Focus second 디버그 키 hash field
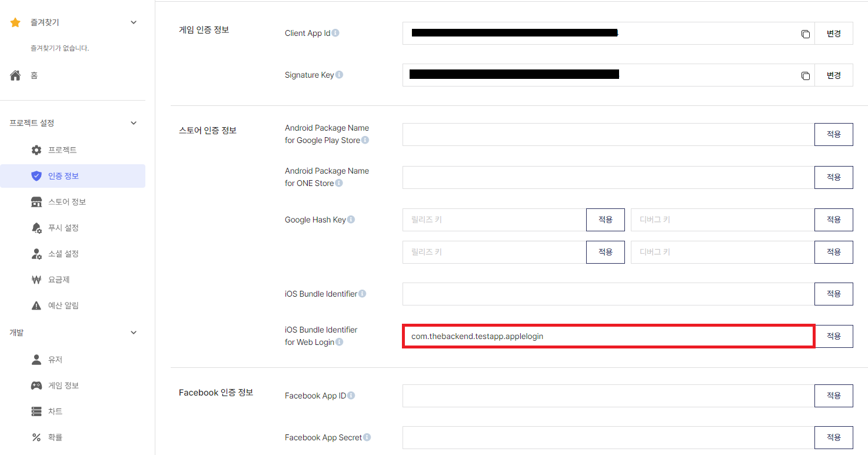This screenshot has height=455, width=868. point(723,252)
